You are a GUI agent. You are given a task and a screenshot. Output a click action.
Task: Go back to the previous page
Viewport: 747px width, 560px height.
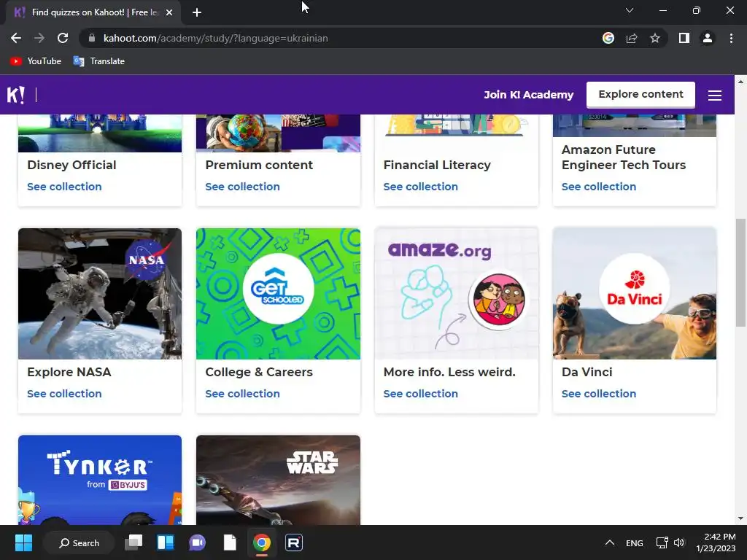click(16, 38)
